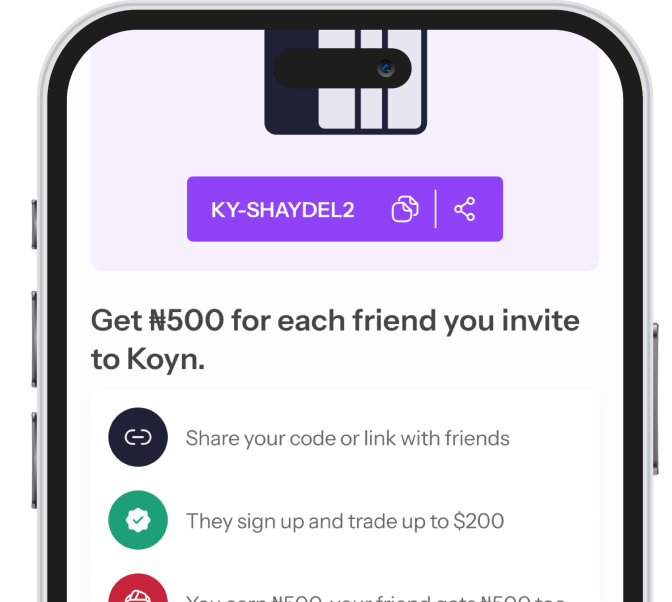Click the 'Get ₦500 for each friend' headline
Image resolution: width=672 pixels, height=602 pixels.
[x=335, y=320]
